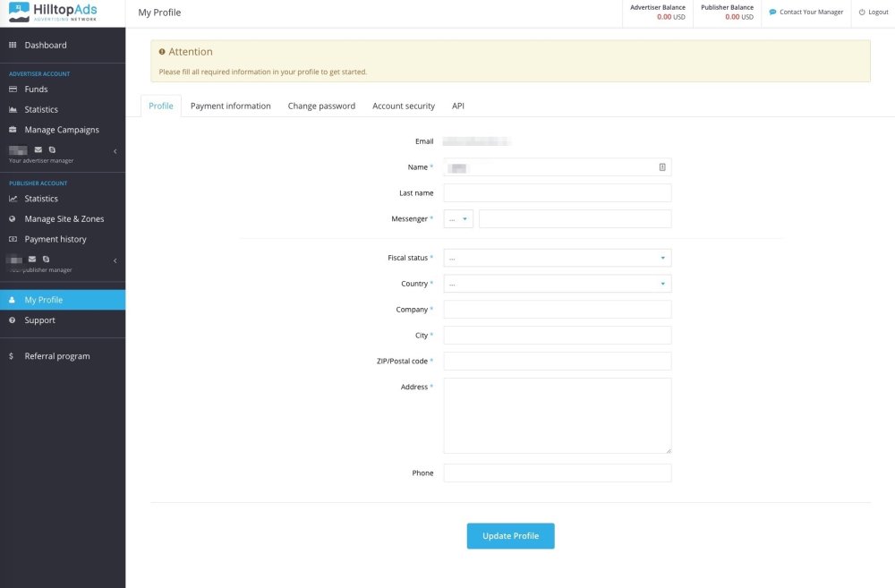This screenshot has height=588, width=895.
Task: Switch to Change password tab
Action: pos(321,106)
